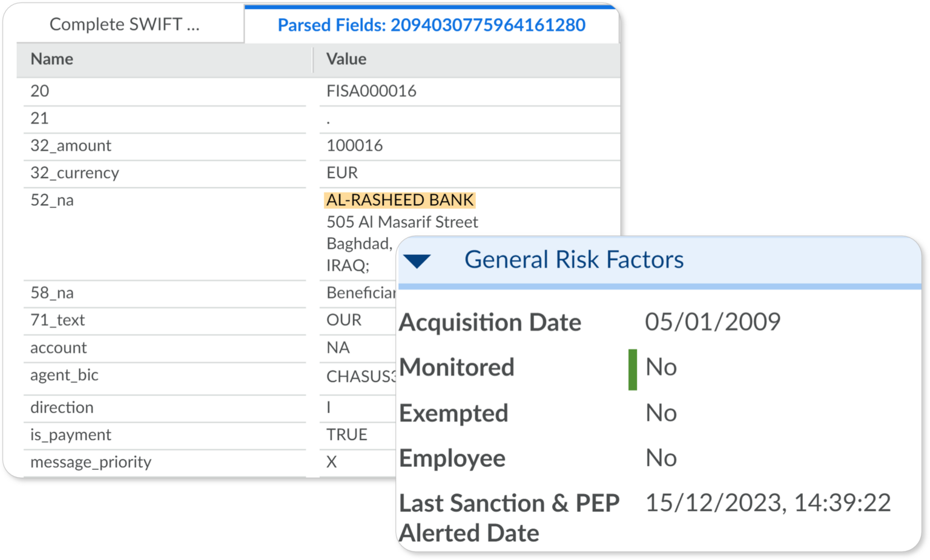Screen dimensions: 930x560
Task: Select the Value column header
Action: [x=346, y=59]
